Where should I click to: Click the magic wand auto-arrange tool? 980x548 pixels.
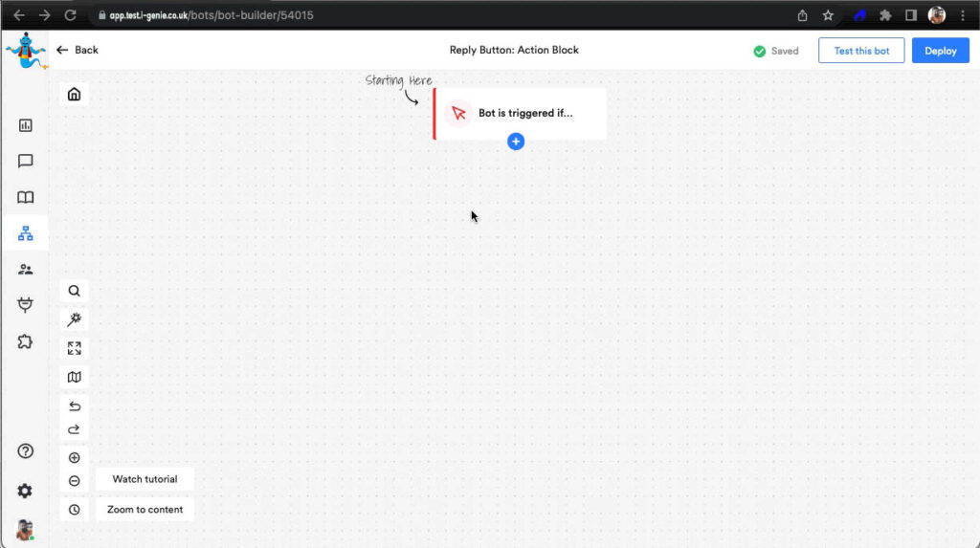[x=74, y=319]
